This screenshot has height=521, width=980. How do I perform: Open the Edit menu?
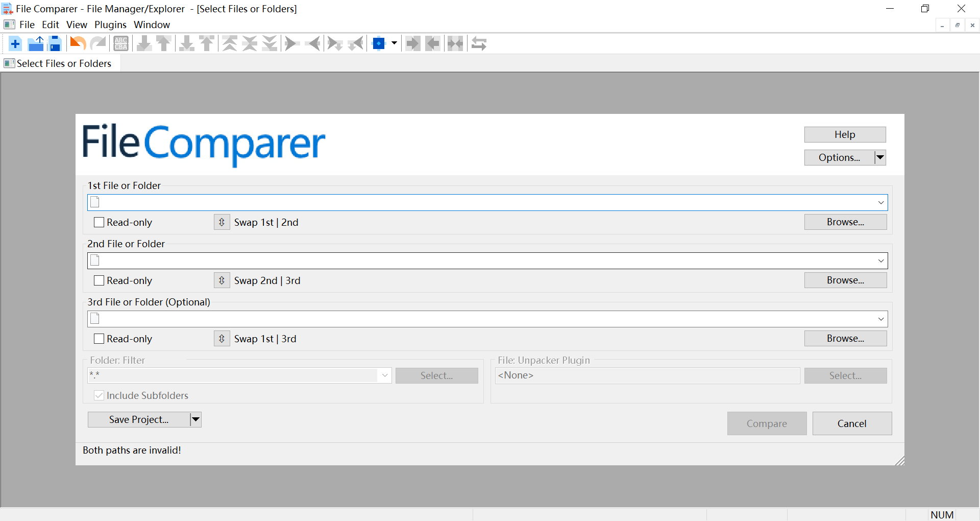coord(51,25)
